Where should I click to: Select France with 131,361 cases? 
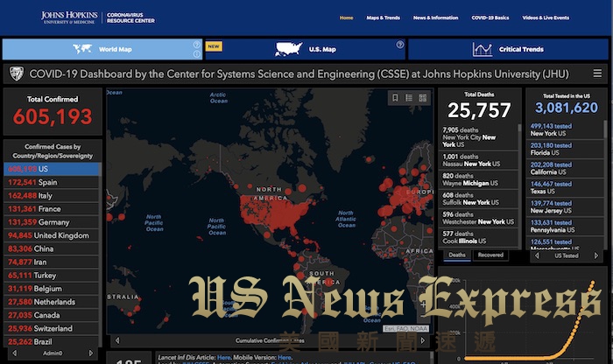click(x=51, y=209)
